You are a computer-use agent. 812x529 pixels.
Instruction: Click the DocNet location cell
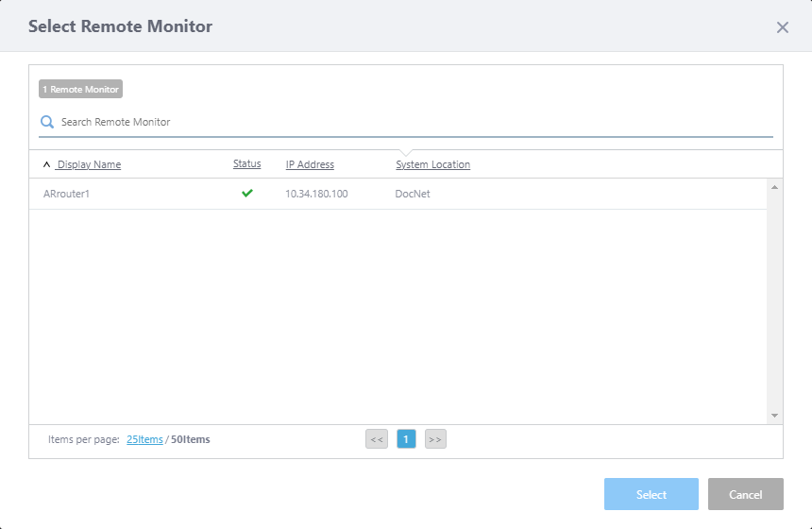412,194
